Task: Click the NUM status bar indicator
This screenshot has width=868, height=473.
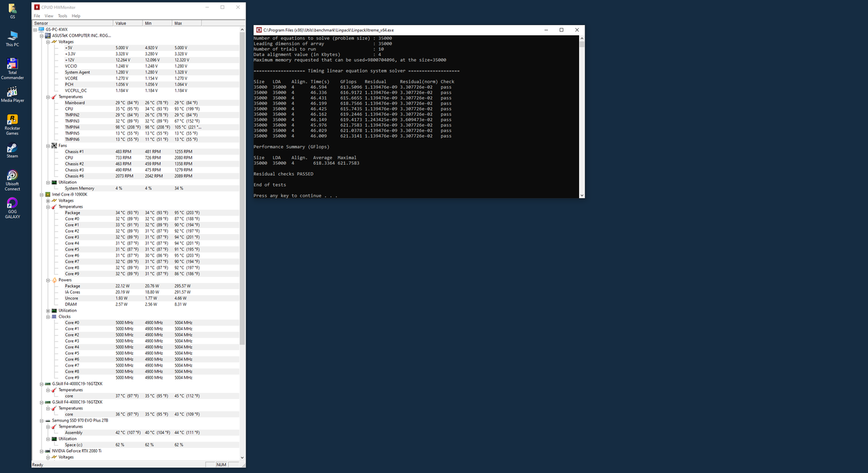Action: click(x=221, y=465)
